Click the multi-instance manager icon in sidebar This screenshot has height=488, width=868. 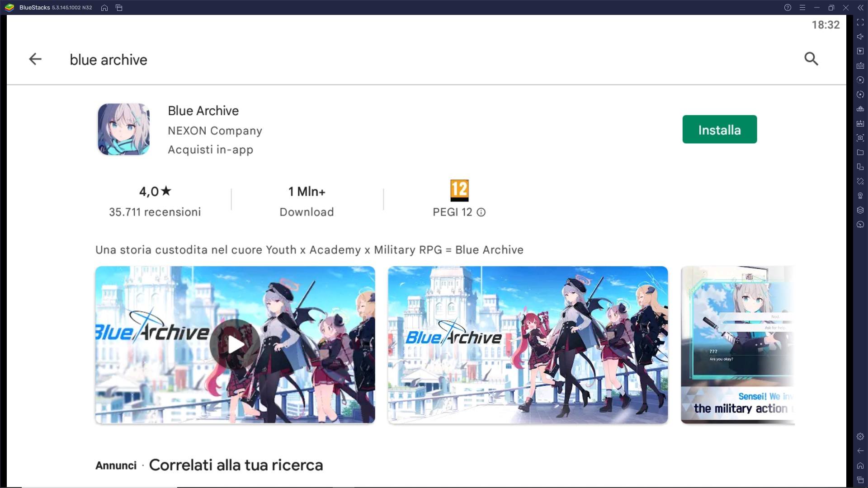point(860,167)
